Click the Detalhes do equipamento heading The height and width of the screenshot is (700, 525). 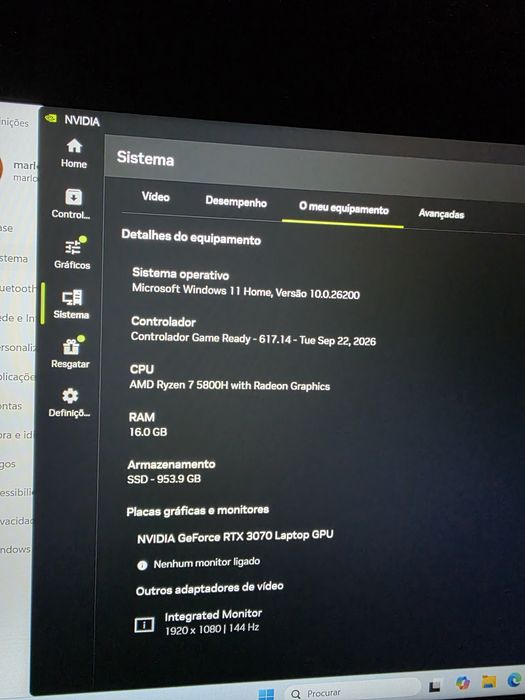[x=191, y=237]
